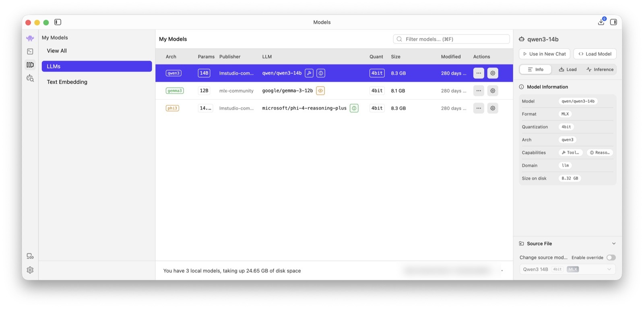Sort by the Publisher column header
The width and height of the screenshot is (644, 309).
click(230, 57)
